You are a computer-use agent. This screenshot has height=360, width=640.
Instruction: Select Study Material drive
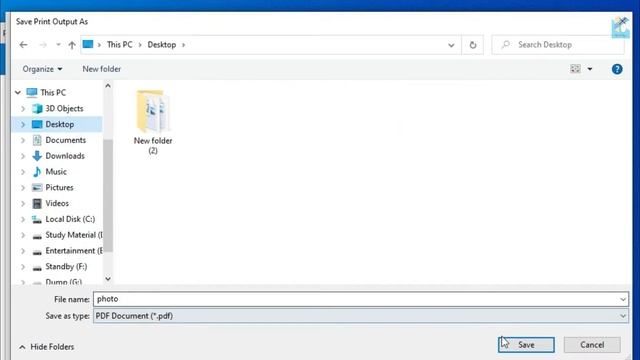[73, 235]
